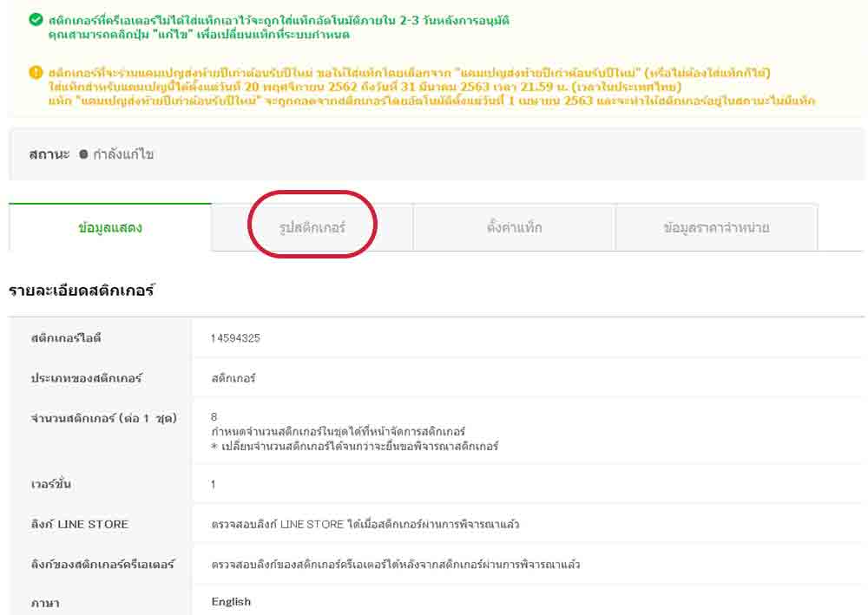
Task: Click the ลิงก์ LINE STORE row label
Action: pos(79,524)
